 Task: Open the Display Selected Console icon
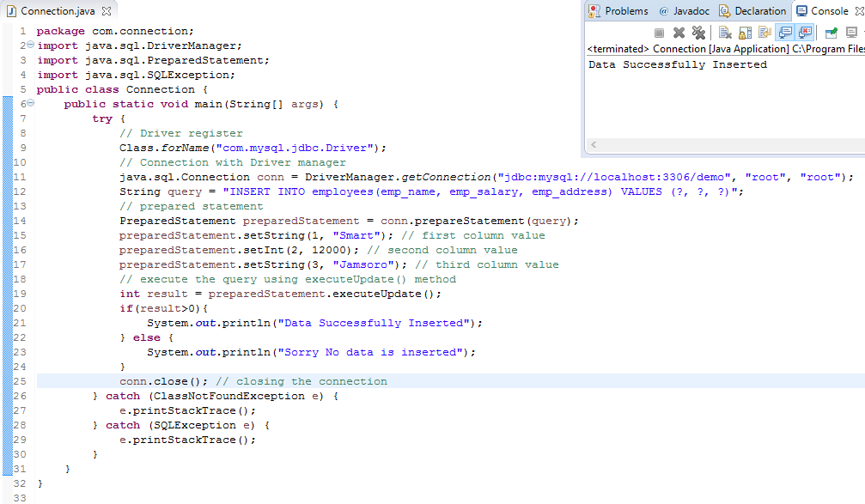click(852, 32)
